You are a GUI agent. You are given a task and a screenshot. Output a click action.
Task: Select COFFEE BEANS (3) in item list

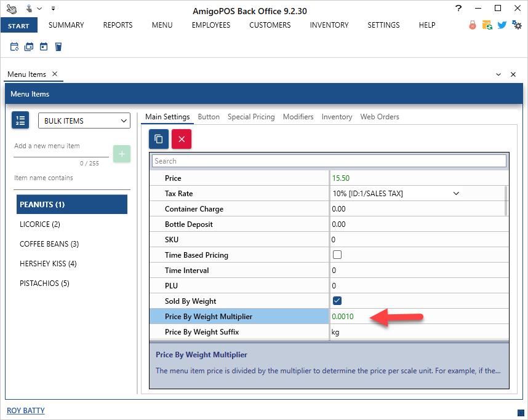pyautogui.click(x=49, y=244)
